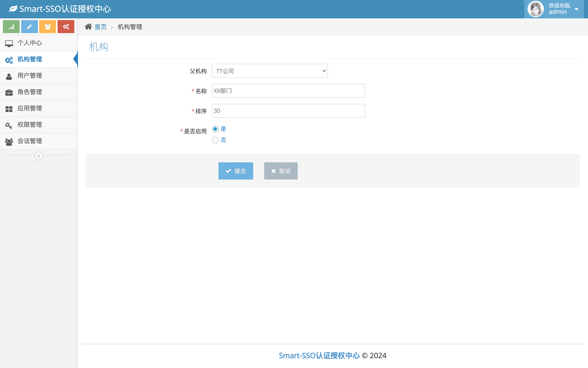588x368 pixels.
Task: Click the group icon beside 会话管理
Action: tap(9, 142)
